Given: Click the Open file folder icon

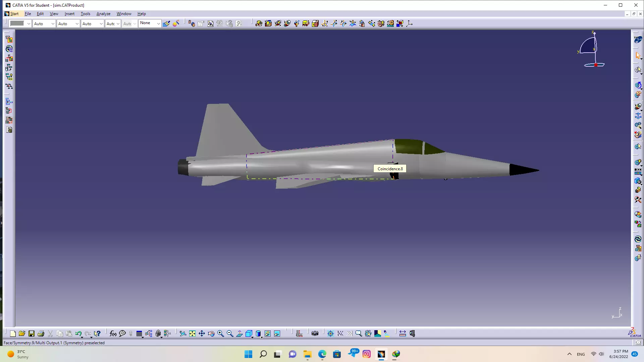Looking at the screenshot, I should point(22,334).
